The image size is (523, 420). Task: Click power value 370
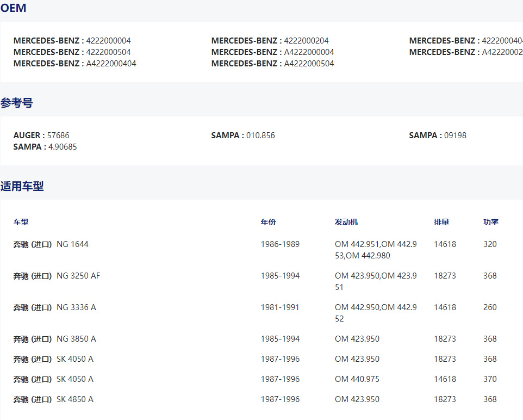pos(490,379)
